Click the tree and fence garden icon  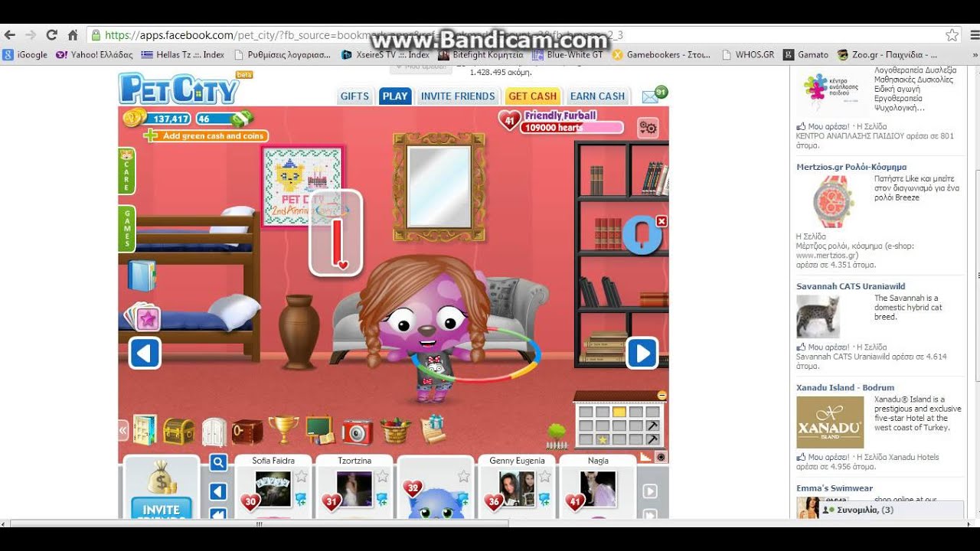point(557,436)
